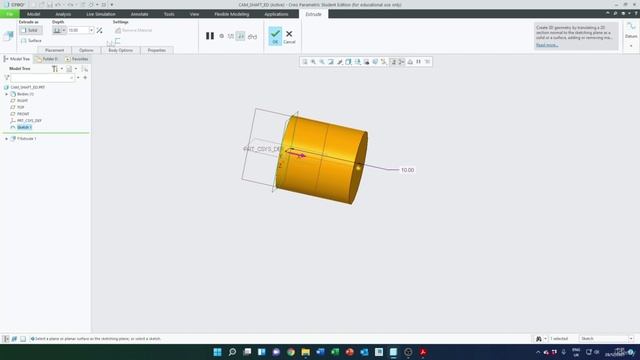Click the tree columns icon in Model Tree header
640x360 pixels.
pos(84,69)
